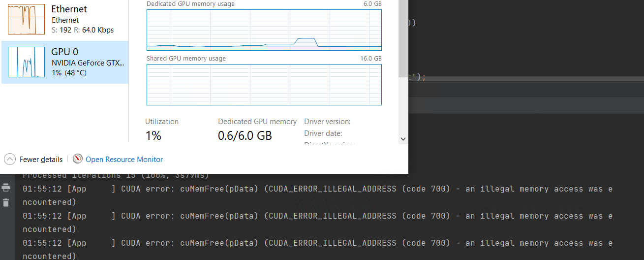Viewport: 644px width, 260px height.
Task: Click the Dedicated GPU memory usage graph
Action: pyautogui.click(x=264, y=30)
